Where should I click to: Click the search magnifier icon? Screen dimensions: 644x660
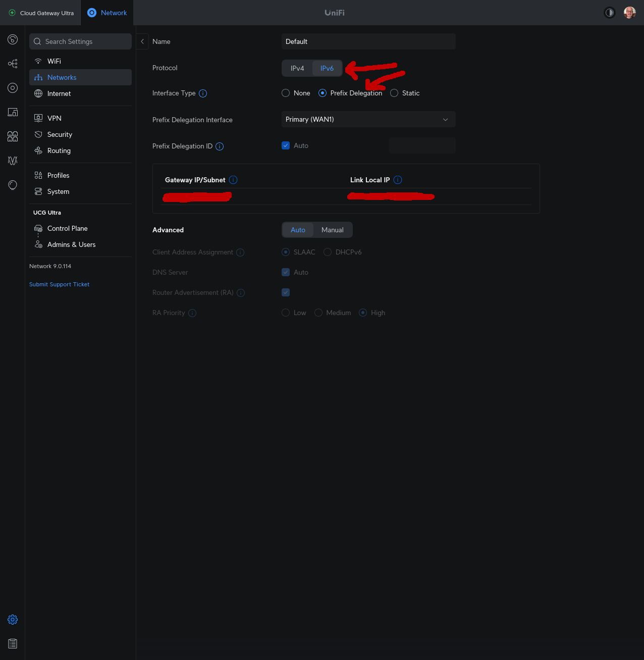pos(37,41)
